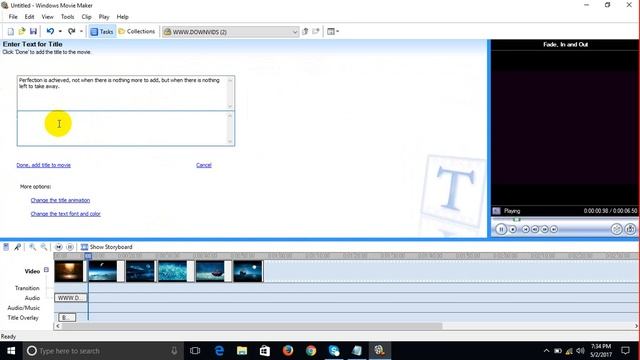Click the timeline horizontal scrollbar
This screenshot has height=360, width=640.
click(252, 326)
